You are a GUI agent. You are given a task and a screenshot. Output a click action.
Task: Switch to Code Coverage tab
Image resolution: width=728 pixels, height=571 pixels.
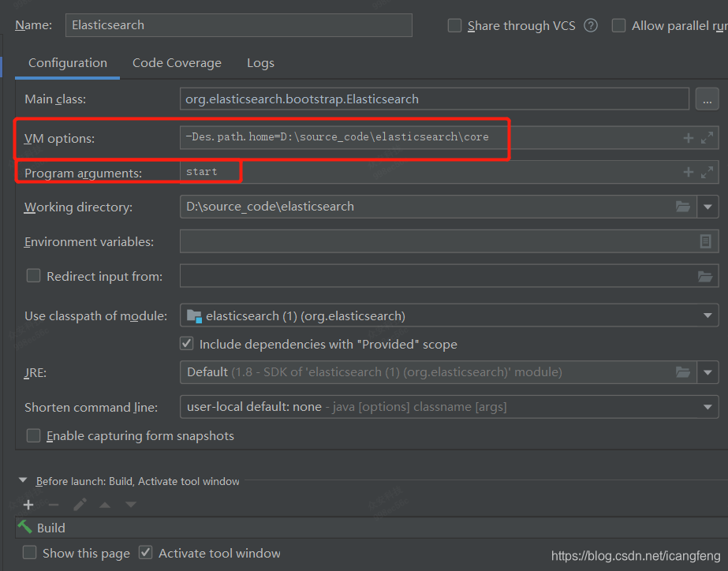click(x=177, y=63)
